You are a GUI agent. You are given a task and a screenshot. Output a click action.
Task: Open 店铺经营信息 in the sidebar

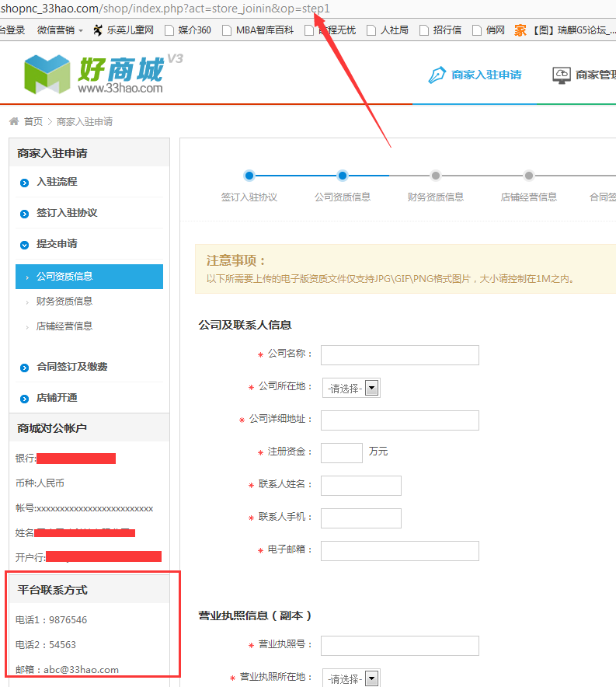pyautogui.click(x=64, y=326)
